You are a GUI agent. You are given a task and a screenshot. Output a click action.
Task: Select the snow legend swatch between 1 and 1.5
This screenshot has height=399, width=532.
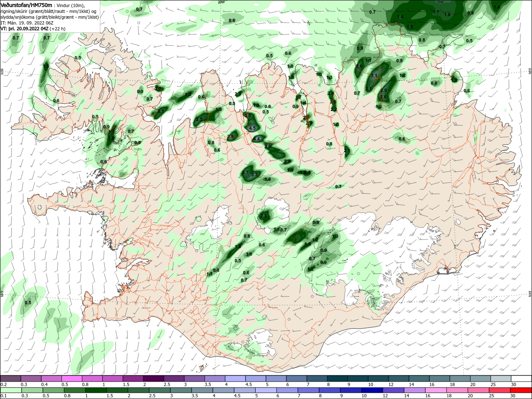click(113, 379)
